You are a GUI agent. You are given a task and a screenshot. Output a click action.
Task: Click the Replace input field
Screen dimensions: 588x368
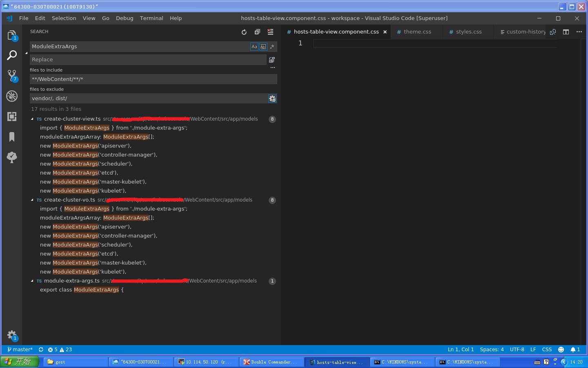(147, 59)
